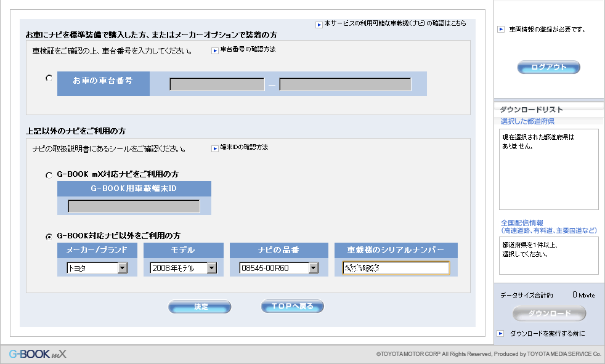The width and height of the screenshot is (605, 364).
Task: Select the お車の車台番号 radio button
Action: [49, 78]
